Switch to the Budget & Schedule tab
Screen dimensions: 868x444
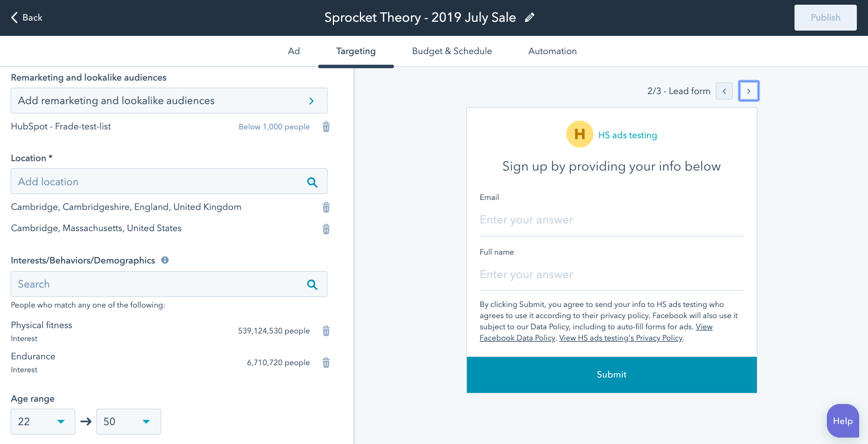click(452, 51)
